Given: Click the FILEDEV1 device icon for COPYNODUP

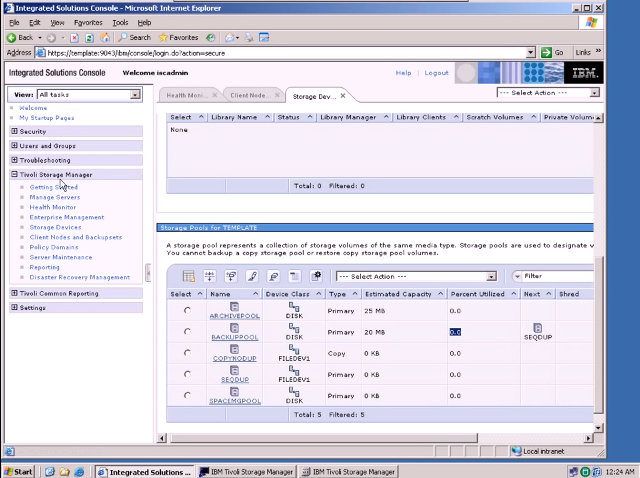Looking at the screenshot, I should click(x=294, y=349).
